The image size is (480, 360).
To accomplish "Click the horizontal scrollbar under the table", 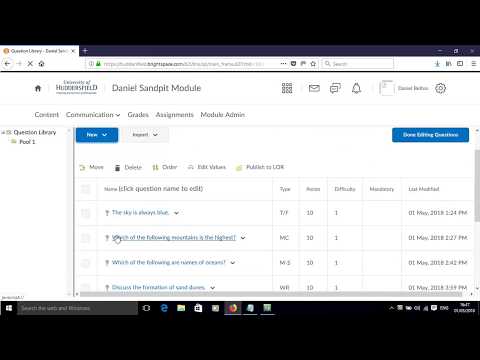I will pos(271,294).
